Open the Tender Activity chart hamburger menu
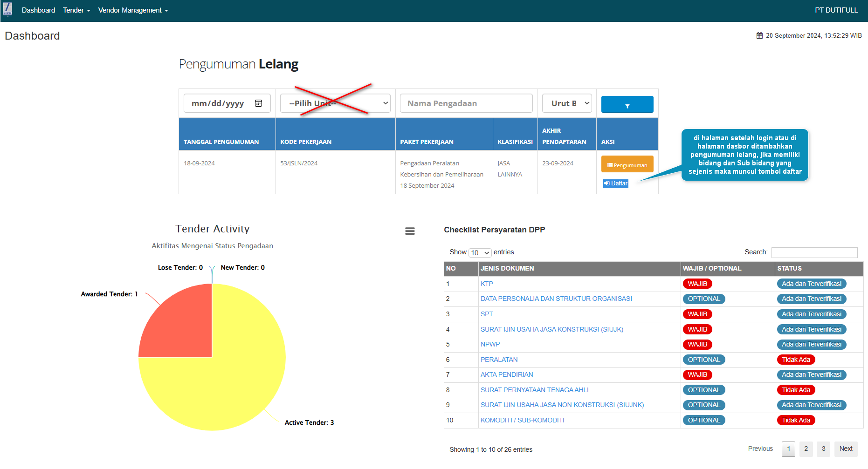Screen dimensions: 868x469 [410, 231]
